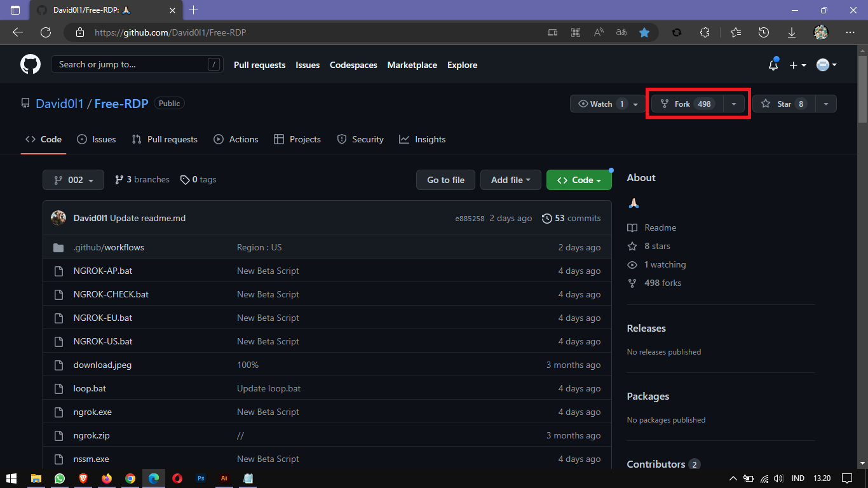Open WhatsApp from the taskbar
This screenshot has height=488, width=868.
tap(59, 478)
